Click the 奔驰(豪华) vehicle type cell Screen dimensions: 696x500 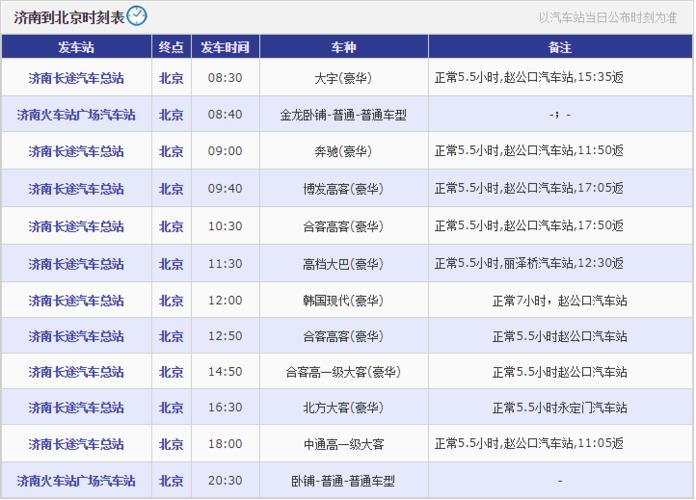(344, 151)
